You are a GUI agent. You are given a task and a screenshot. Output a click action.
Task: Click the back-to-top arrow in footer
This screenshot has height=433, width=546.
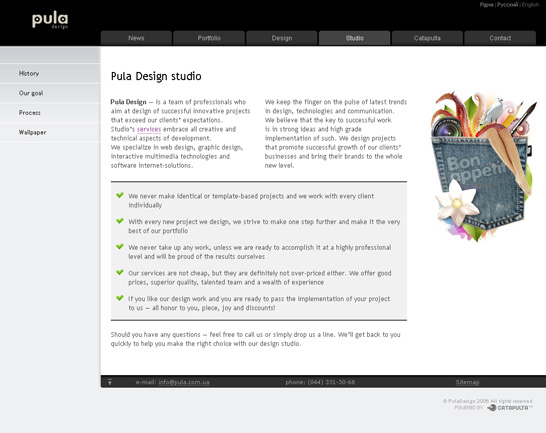[x=110, y=382]
